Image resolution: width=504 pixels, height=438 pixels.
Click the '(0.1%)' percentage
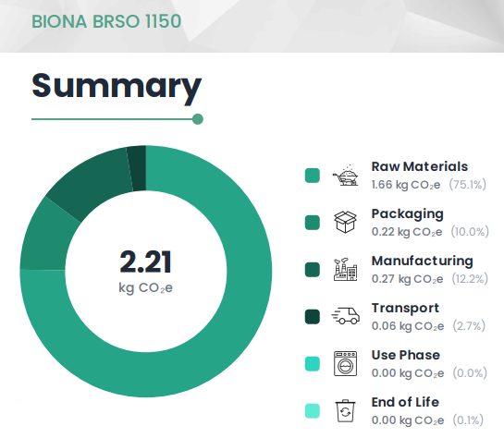(468, 420)
